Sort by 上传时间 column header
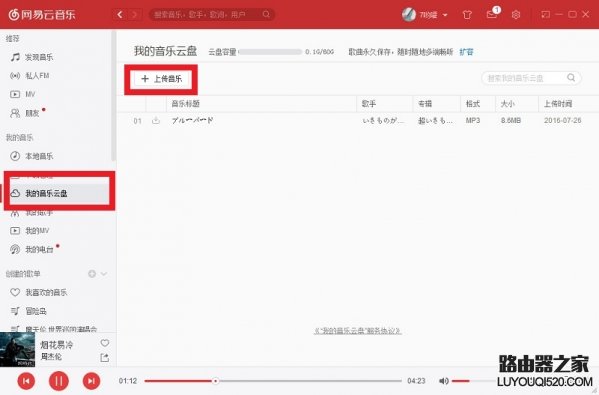Viewport: 599px width, 395px height. click(x=558, y=104)
